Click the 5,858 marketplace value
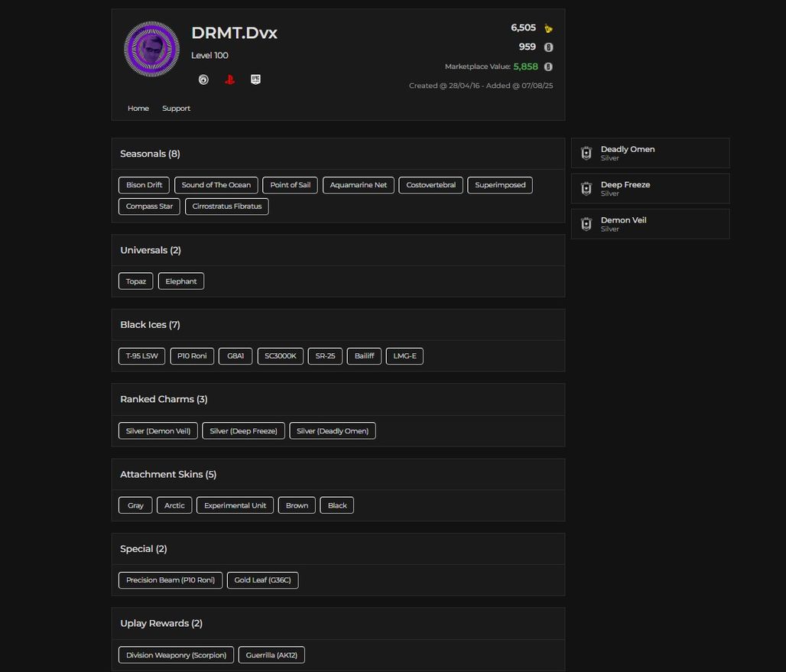This screenshot has height=672, width=786. (x=525, y=67)
